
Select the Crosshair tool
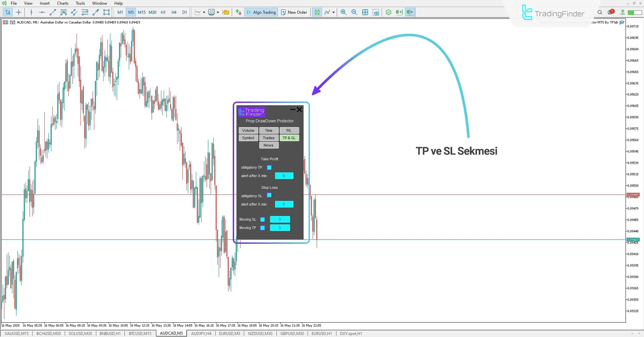(x=18, y=12)
